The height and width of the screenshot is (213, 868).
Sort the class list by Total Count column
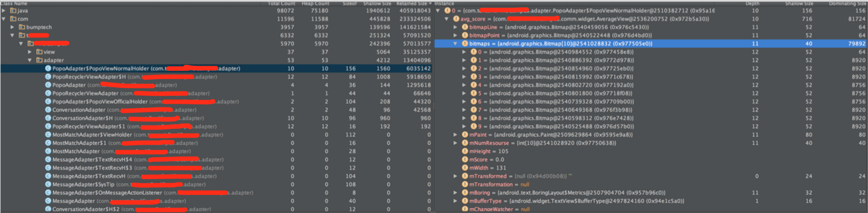click(x=281, y=3)
